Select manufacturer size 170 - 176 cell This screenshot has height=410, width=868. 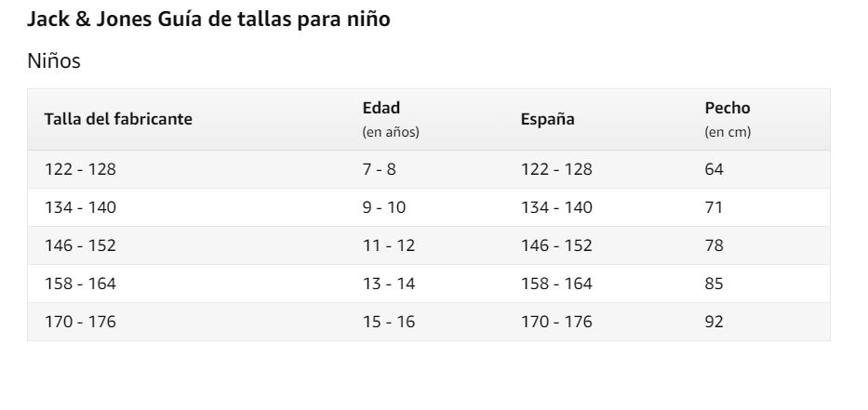(x=80, y=322)
